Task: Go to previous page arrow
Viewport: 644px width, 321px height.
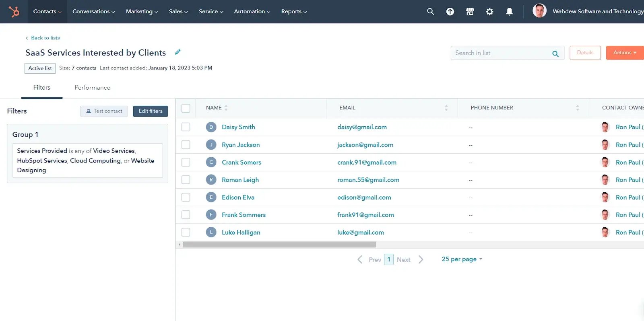Action: [x=360, y=259]
